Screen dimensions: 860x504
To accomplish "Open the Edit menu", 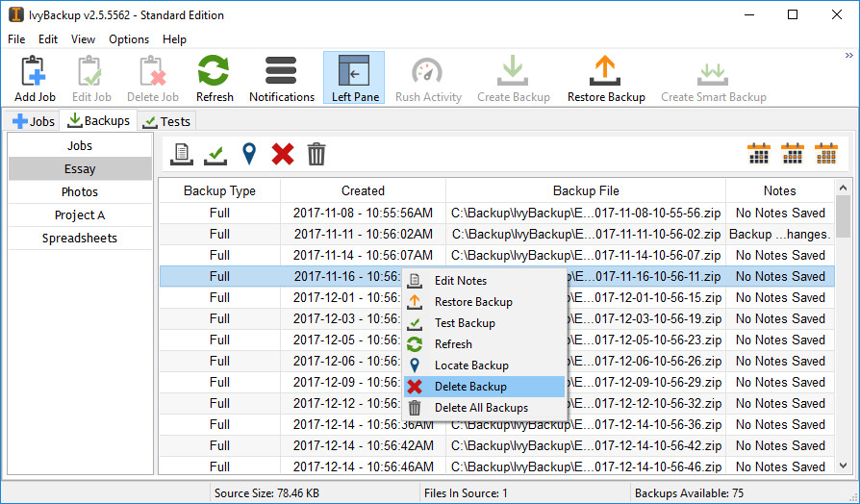I will point(48,39).
